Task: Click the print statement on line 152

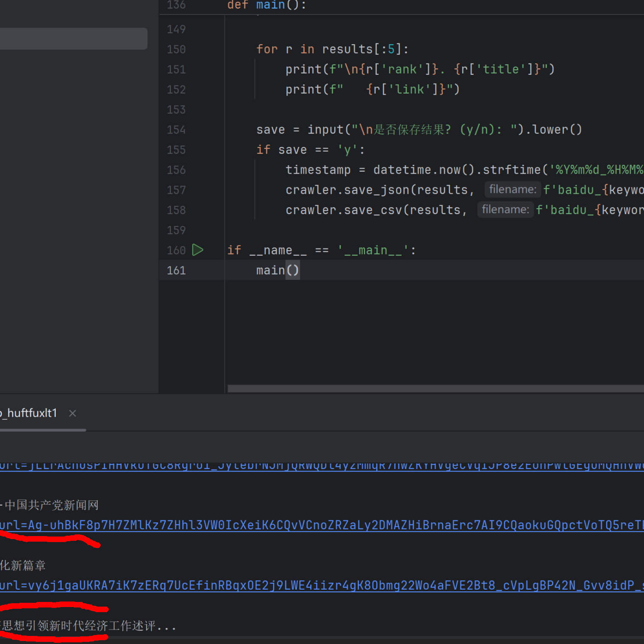Action: (373, 90)
